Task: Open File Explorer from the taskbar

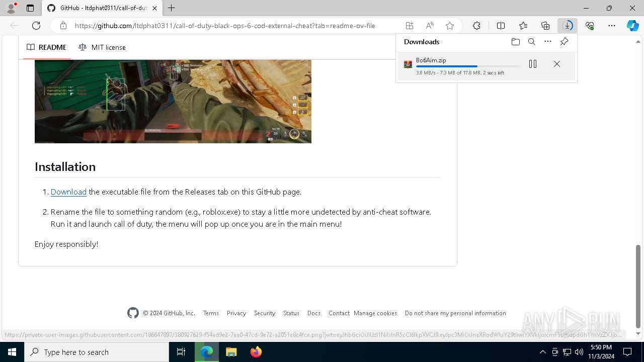Action: [231, 352]
